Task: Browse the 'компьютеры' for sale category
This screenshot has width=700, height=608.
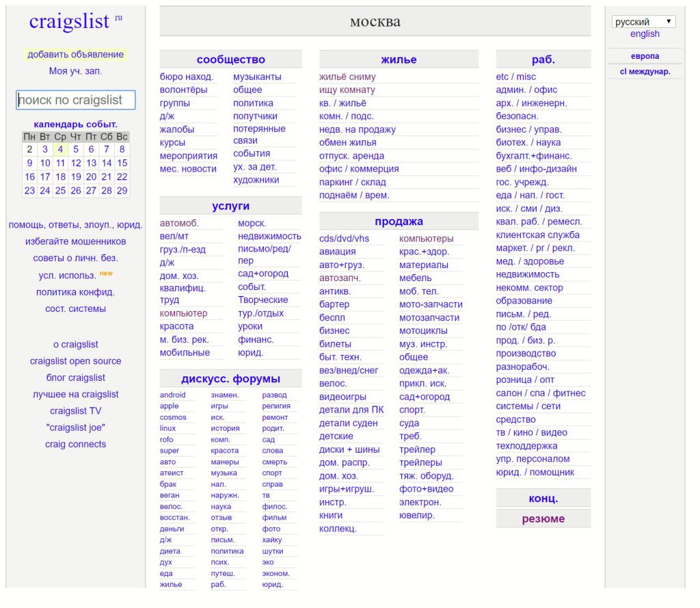Action: coord(426,239)
